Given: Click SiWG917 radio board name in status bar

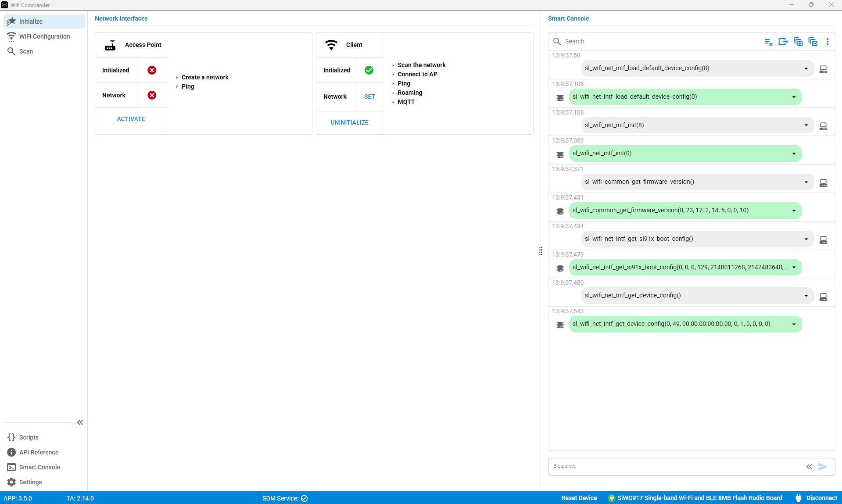Looking at the screenshot, I should pos(699,498).
